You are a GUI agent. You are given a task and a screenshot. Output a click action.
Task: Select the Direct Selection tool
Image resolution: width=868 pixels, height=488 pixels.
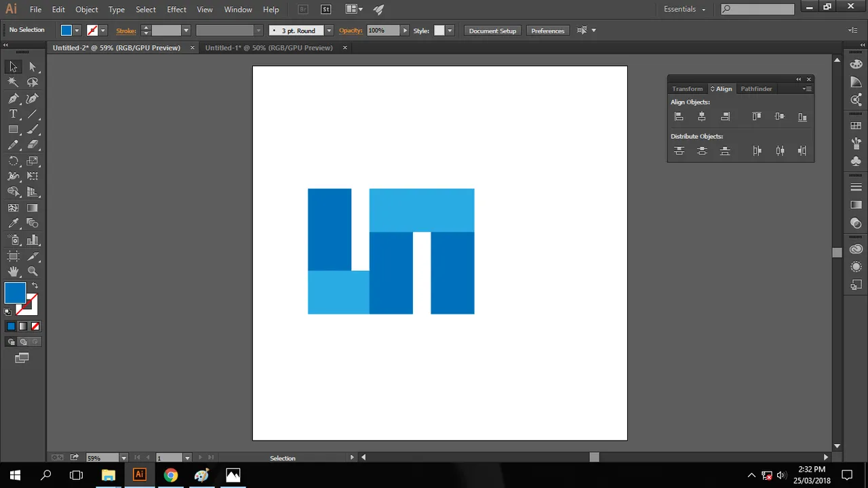[33, 66]
